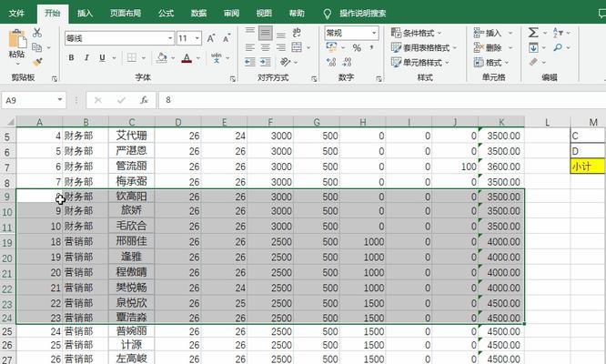This screenshot has height=364, width=606.
Task: Apply comma style
Action: click(x=371, y=48)
